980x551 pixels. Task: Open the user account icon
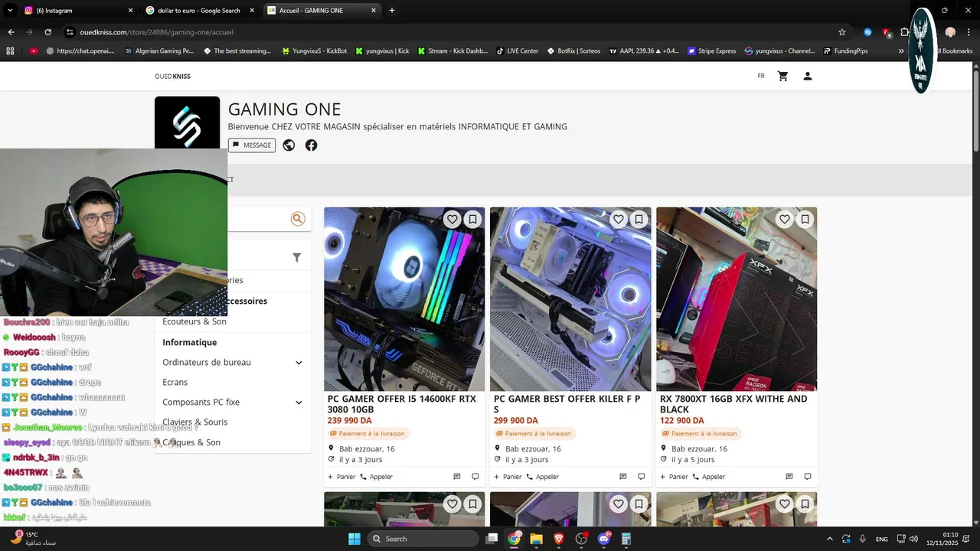coord(808,77)
